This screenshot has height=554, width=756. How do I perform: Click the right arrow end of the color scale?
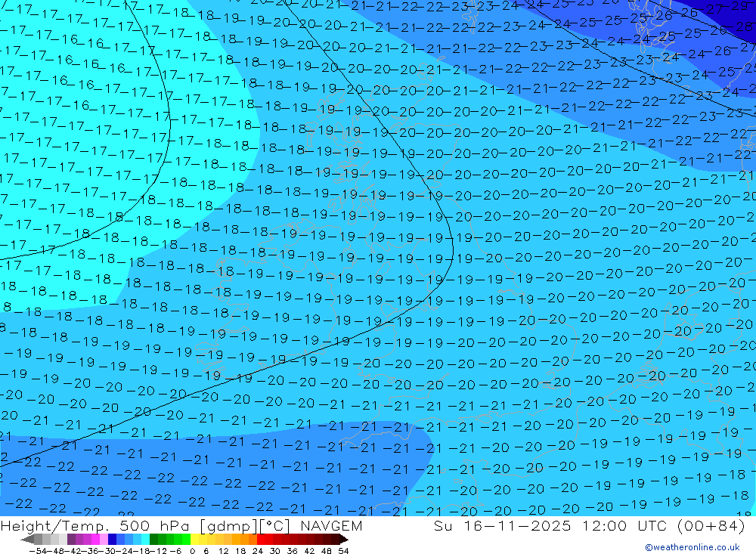344,539
